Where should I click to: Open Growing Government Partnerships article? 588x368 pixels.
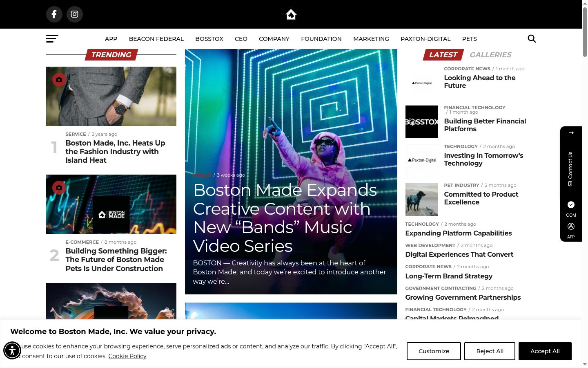(x=463, y=298)
